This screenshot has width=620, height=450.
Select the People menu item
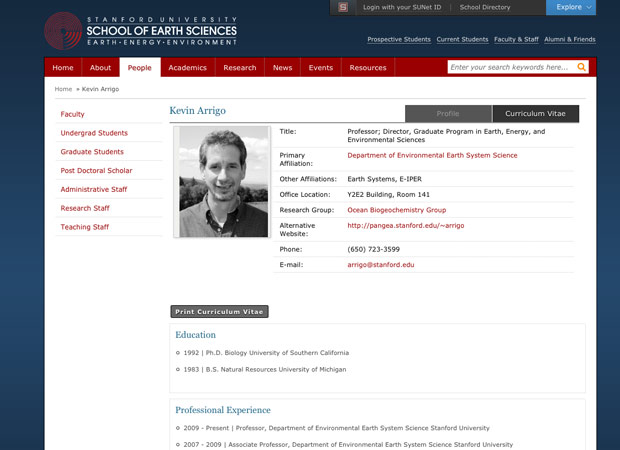tap(140, 68)
